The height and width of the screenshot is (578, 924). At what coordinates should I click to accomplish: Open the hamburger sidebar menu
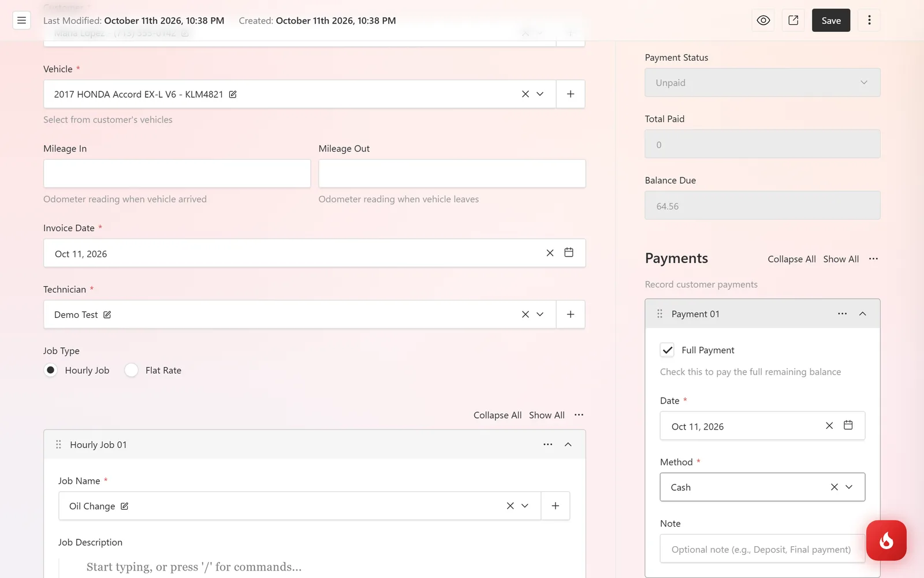coord(21,20)
